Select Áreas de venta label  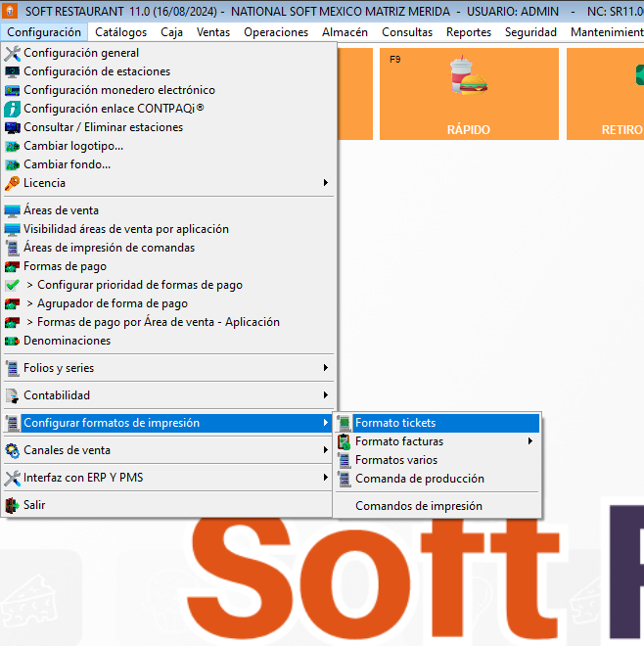click(x=61, y=210)
